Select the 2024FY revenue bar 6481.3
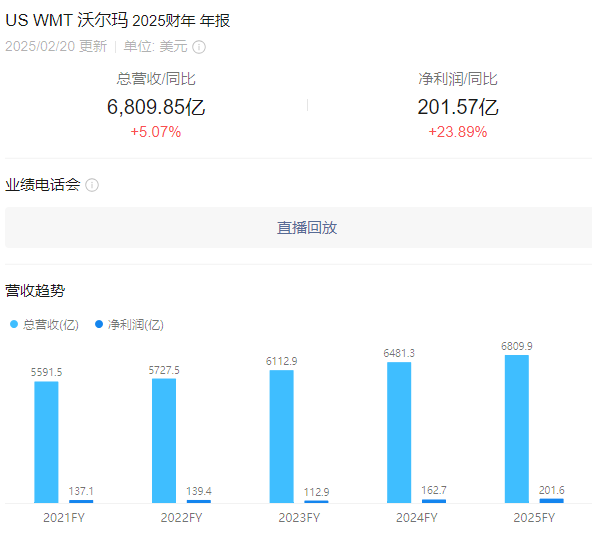The height and width of the screenshot is (535, 592). (399, 432)
